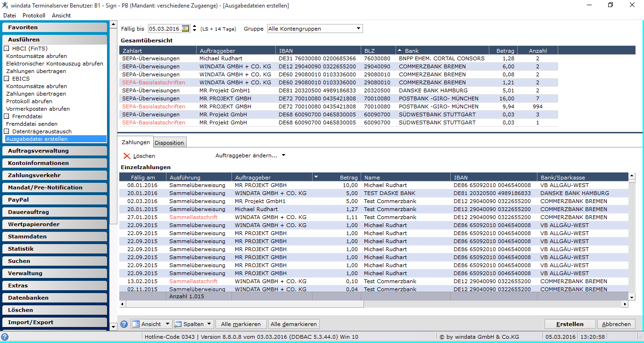Open the Protokoll menu
Screen dimensions: 644x343
[x=34, y=16]
